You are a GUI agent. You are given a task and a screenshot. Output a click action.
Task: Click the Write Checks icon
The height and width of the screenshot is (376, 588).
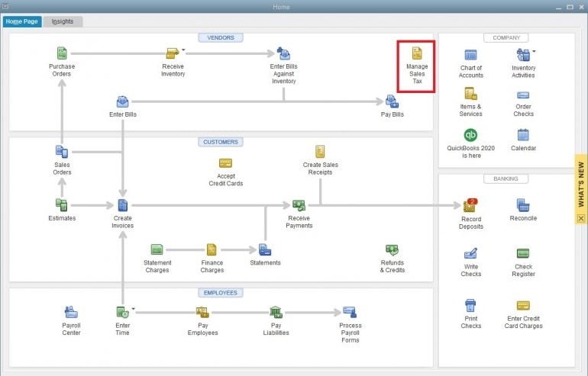[470, 253]
